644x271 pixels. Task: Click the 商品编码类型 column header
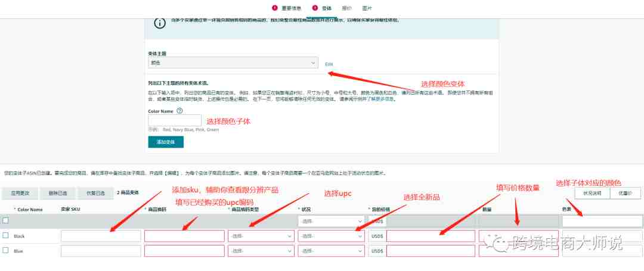point(245,210)
